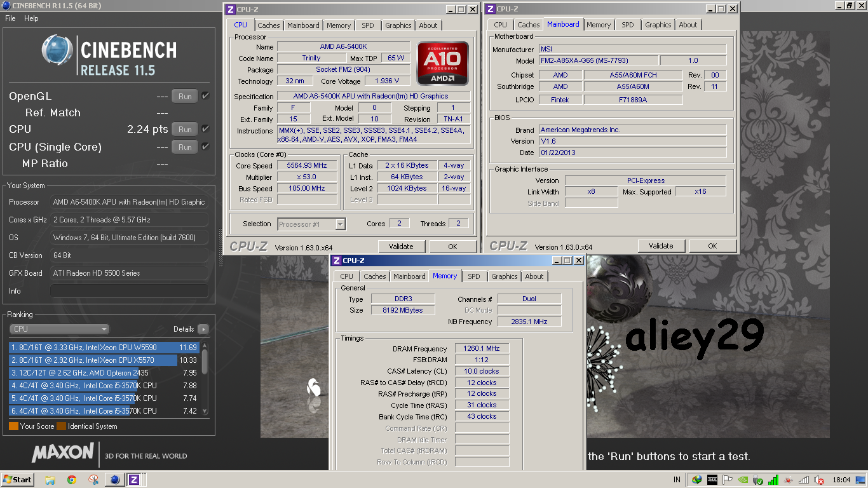
Task: Click the NB Frequency value 2835.1 MHz
Action: (x=529, y=322)
